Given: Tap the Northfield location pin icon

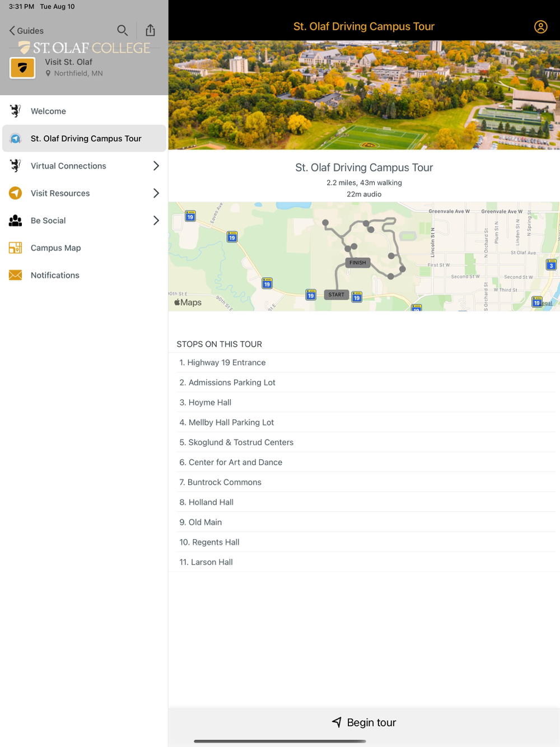Looking at the screenshot, I should tap(48, 73).
